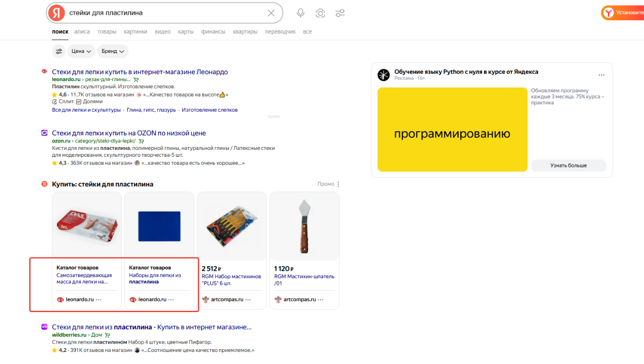Start voice search with the microphone icon
The image size is (644, 364).
click(x=300, y=13)
